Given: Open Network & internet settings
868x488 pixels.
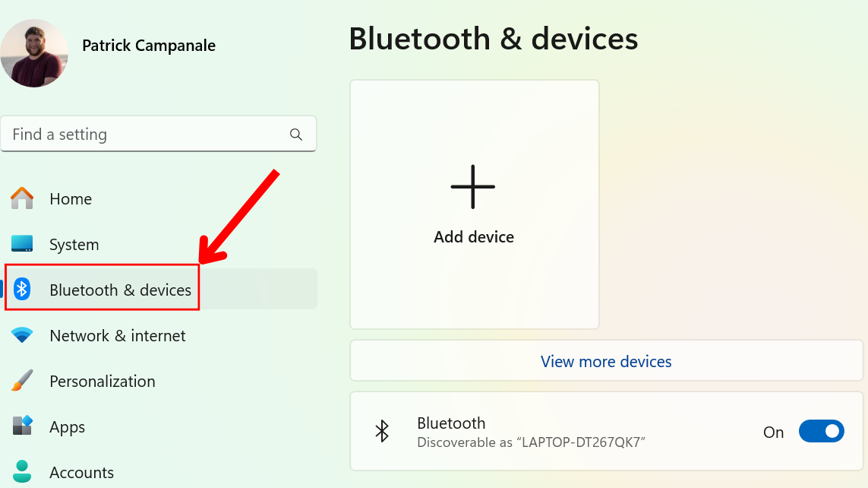Looking at the screenshot, I should 117,335.
